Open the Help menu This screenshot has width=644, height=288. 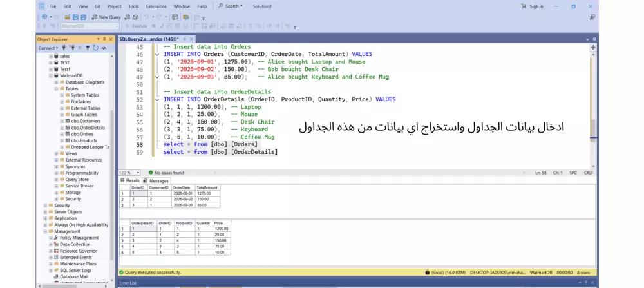coord(202,6)
